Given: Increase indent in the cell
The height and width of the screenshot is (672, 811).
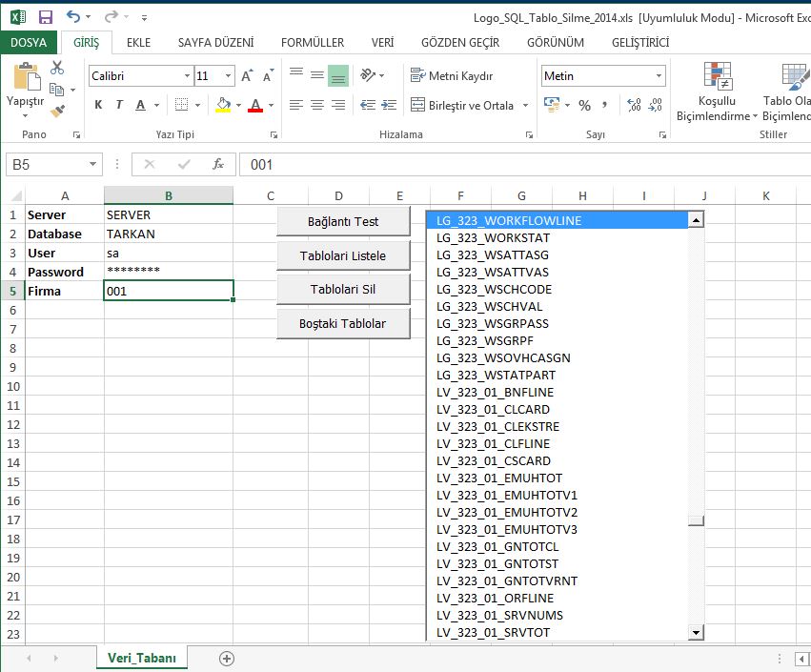Looking at the screenshot, I should click(389, 105).
